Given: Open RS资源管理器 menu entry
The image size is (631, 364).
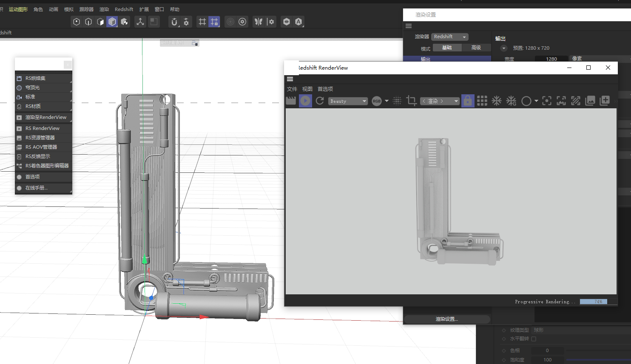Looking at the screenshot, I should tap(43, 138).
